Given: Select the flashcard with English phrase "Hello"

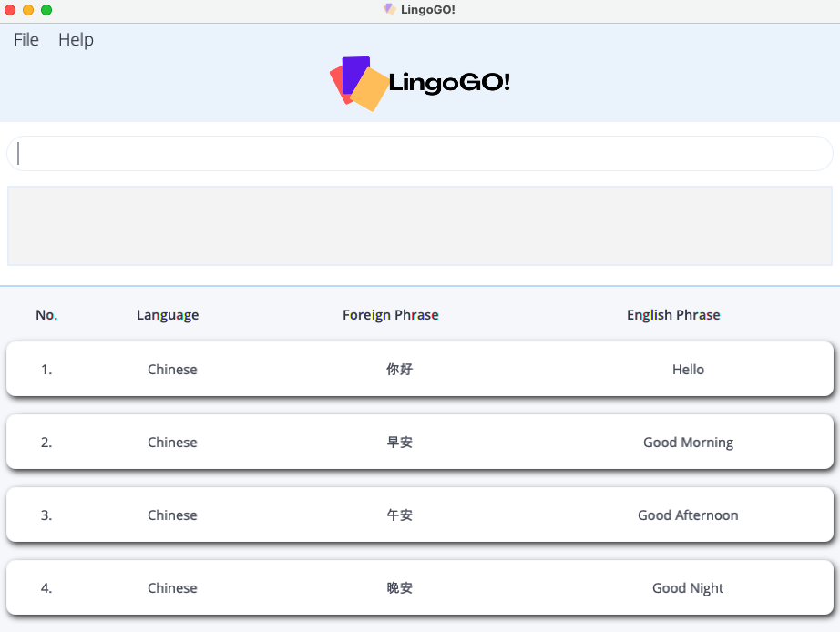Looking at the screenshot, I should (x=688, y=370).
